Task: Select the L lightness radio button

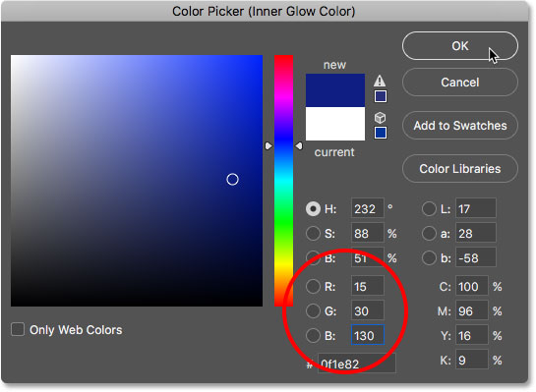Action: 429,209
